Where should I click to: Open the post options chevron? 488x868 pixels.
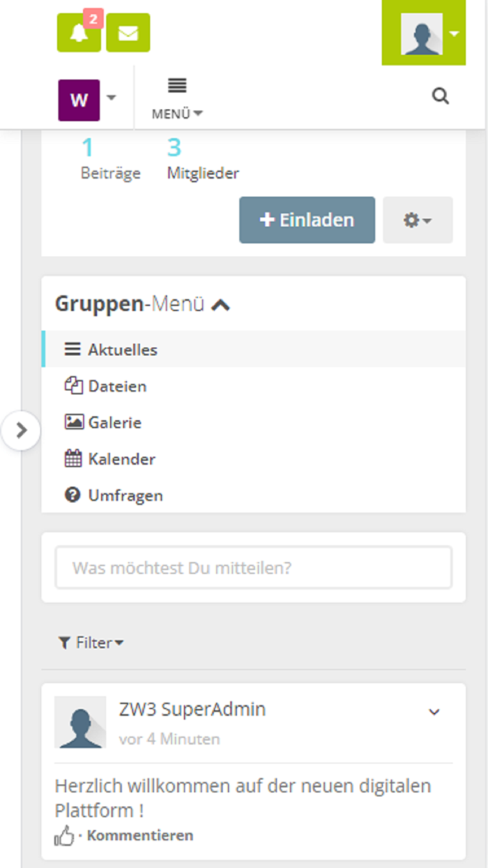[434, 712]
